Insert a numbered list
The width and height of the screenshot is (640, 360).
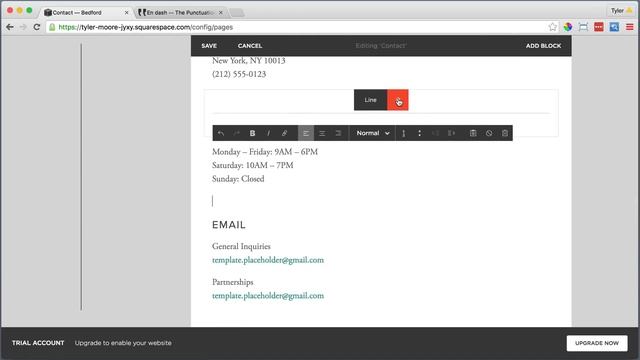(404, 133)
